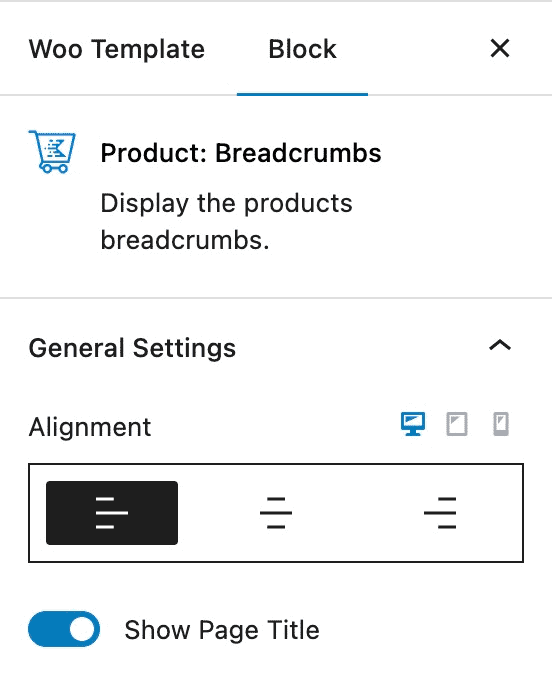This screenshot has height=690, width=552.
Task: Click the Product Breadcrumbs cart icon
Action: pos(52,152)
